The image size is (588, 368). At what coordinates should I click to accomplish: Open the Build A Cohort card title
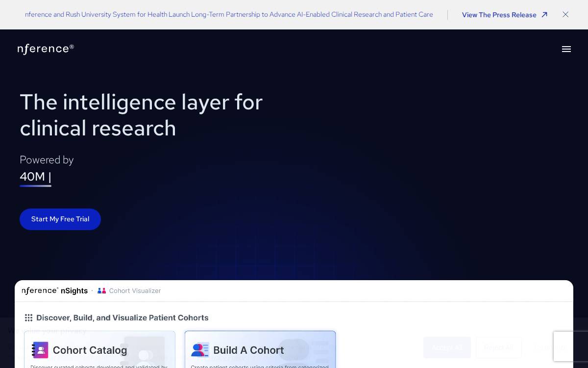[x=248, y=350]
